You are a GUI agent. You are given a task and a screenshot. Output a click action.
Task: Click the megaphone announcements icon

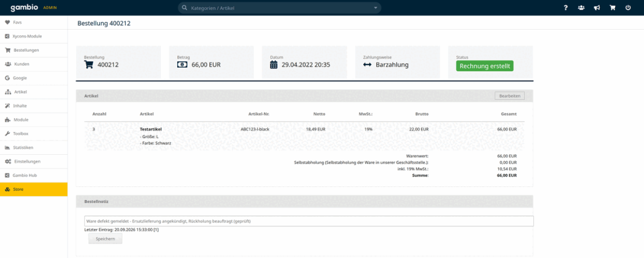tap(597, 7)
